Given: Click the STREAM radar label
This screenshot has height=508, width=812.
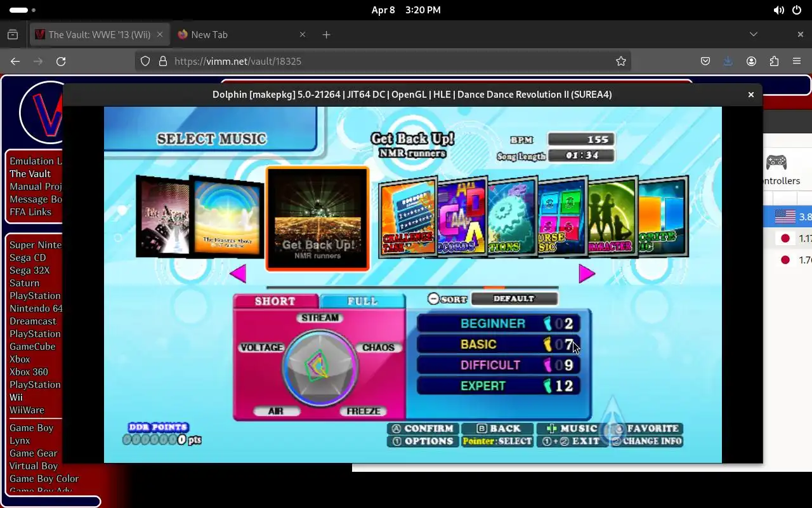Looking at the screenshot, I should 320,317.
